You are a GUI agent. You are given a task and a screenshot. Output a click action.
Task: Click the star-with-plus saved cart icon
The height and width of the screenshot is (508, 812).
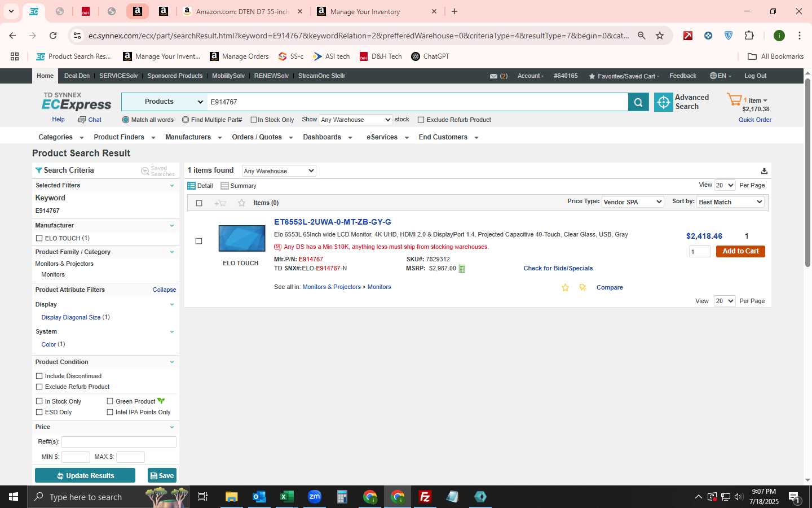[x=582, y=288]
